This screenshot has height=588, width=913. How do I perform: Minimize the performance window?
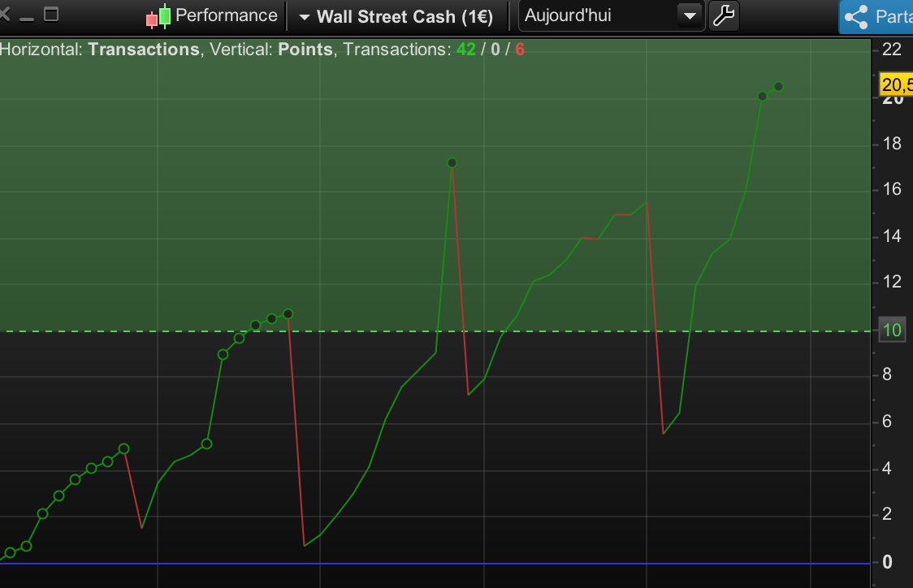point(26,19)
